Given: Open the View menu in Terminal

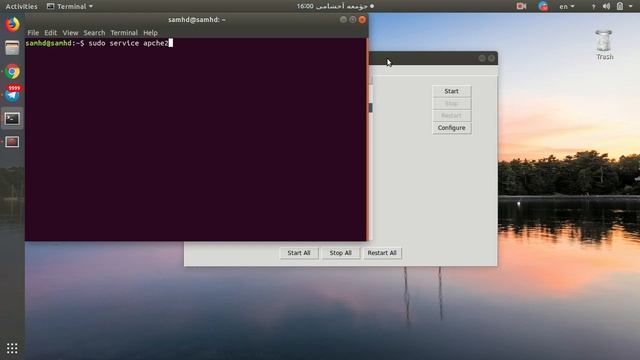Looking at the screenshot, I should [70, 33].
